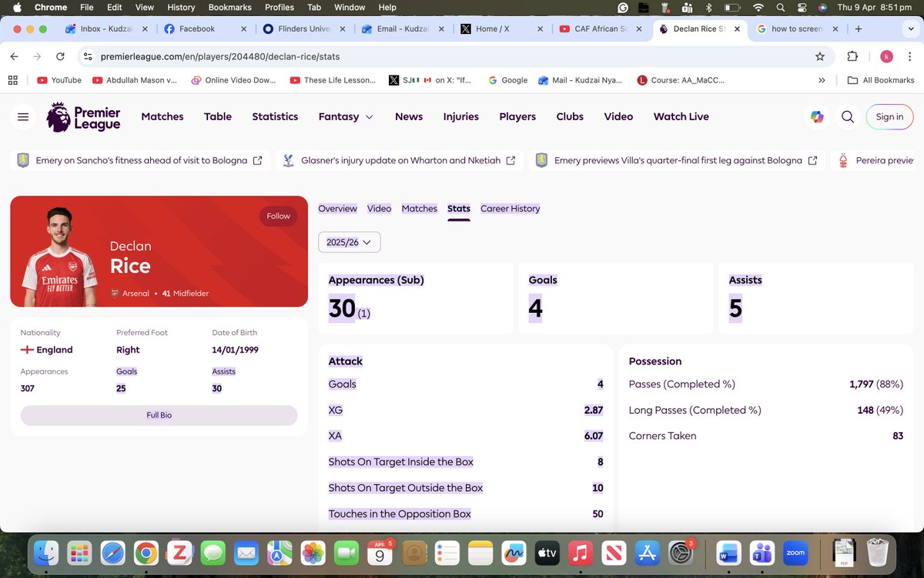The image size is (924, 578).
Task: Open Spotlight search in menu bar
Action: [780, 7]
